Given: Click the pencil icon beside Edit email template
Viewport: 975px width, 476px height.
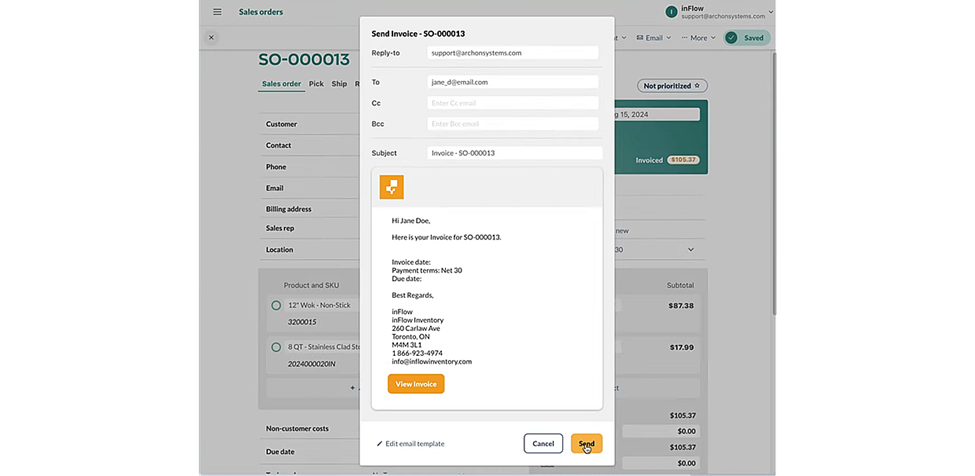Looking at the screenshot, I should coord(380,444).
